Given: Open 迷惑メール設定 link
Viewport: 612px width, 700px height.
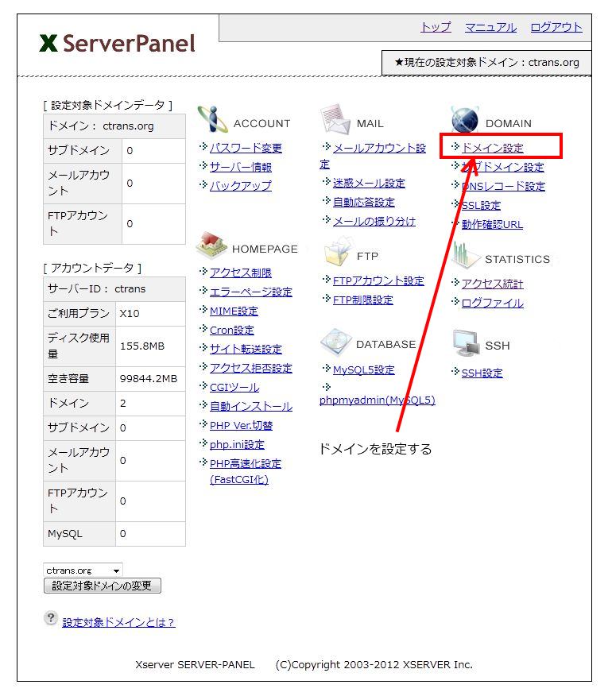Looking at the screenshot, I should 369,183.
